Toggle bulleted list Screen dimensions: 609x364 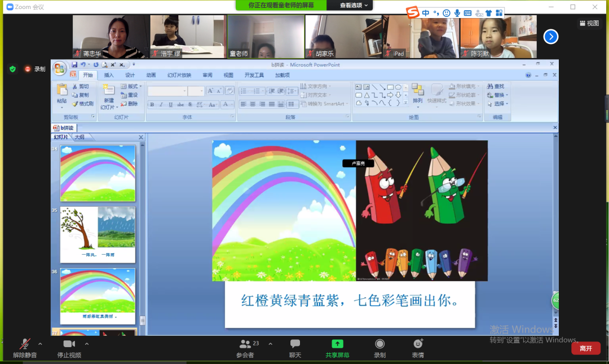tap(245, 91)
